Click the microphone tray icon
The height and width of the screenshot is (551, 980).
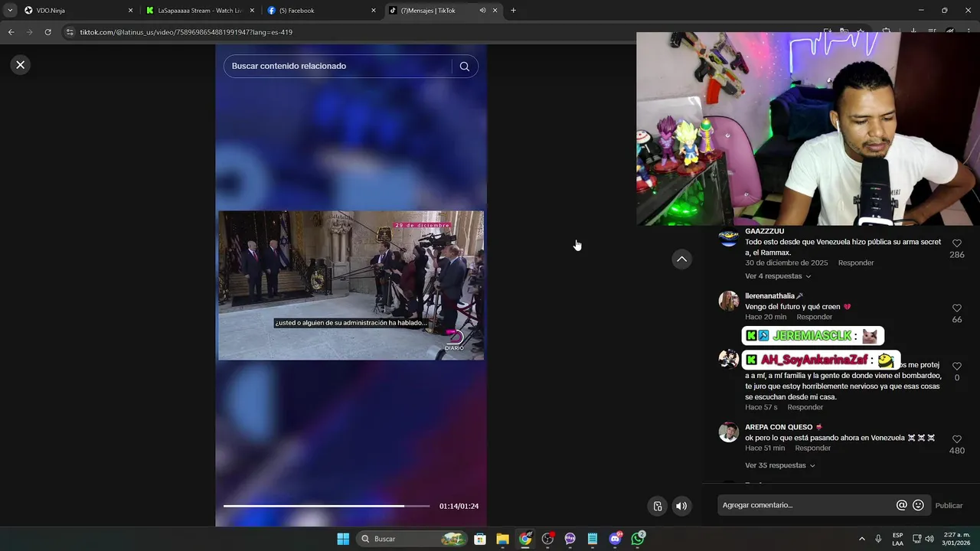(x=878, y=539)
